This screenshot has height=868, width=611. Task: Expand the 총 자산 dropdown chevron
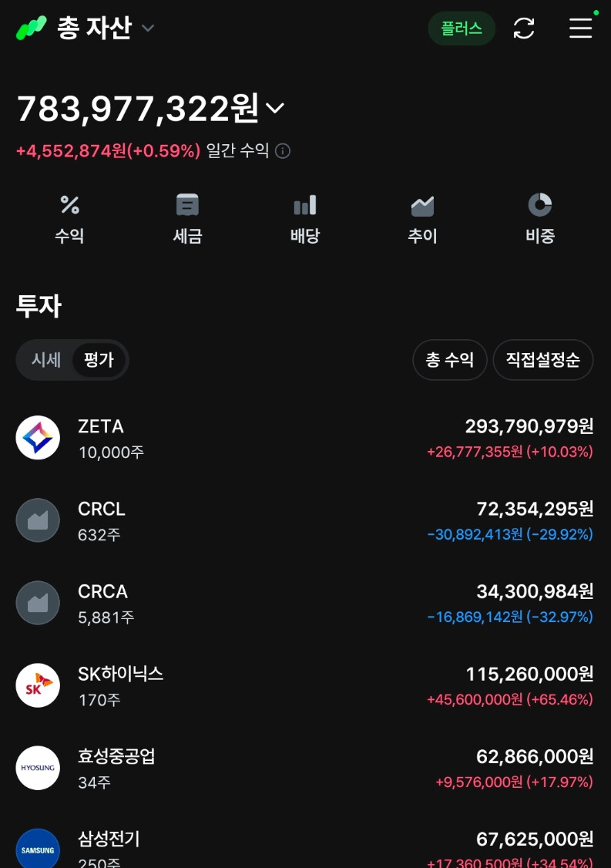(148, 28)
